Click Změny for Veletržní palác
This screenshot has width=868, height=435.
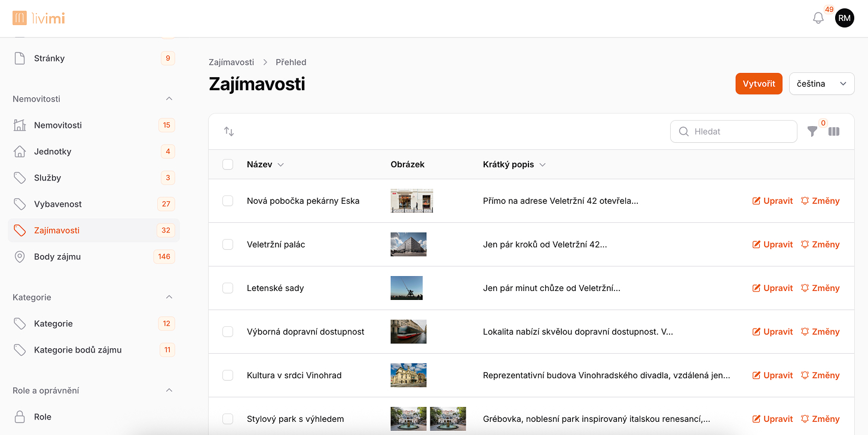[820, 244]
